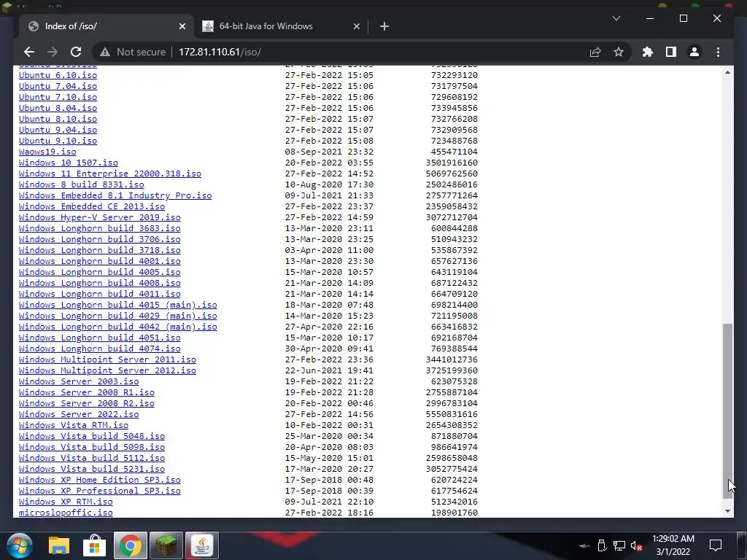Toggle the side panel icon
747x560 pixels.
[x=671, y=52]
